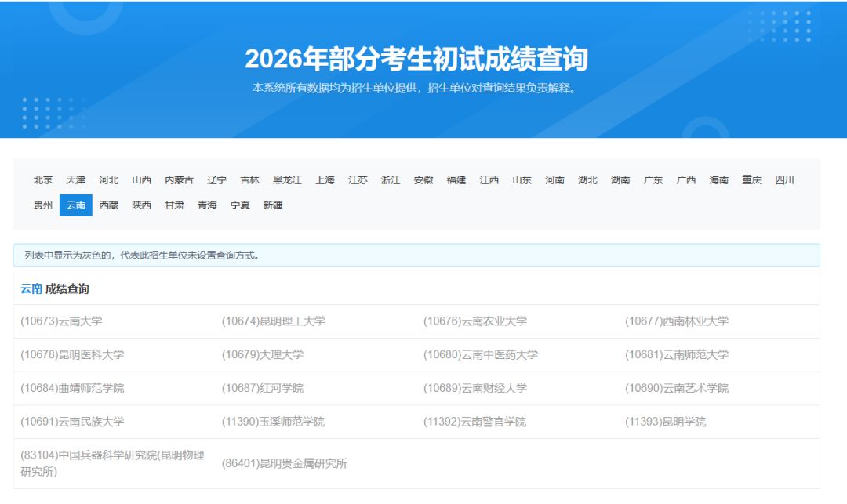Image resolution: width=847 pixels, height=504 pixels.
Task: Click the (10676)云南农业大学 entry
Action: pos(475,321)
